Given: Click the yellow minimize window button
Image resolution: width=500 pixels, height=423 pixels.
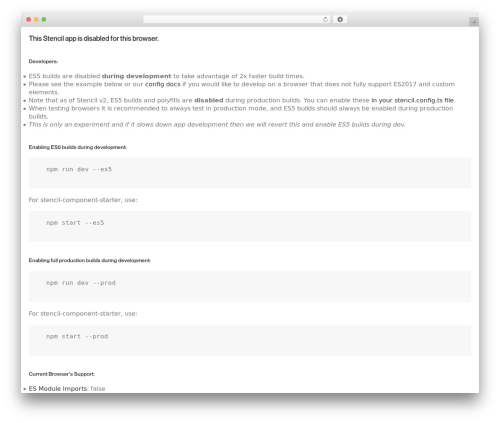Looking at the screenshot, I should [36, 19].
